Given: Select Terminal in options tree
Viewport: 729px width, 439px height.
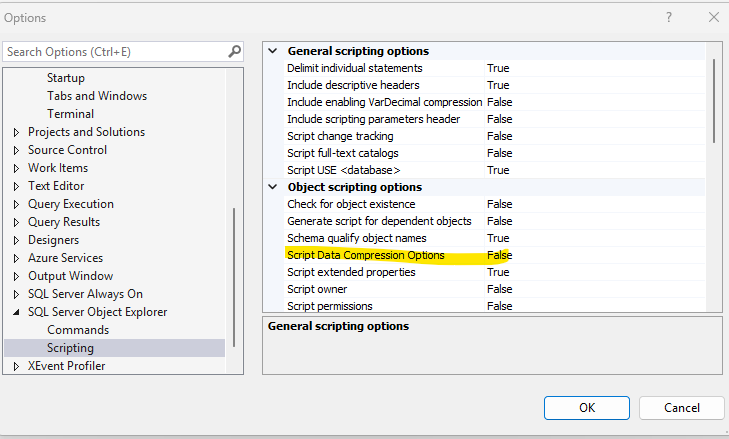Looking at the screenshot, I should click(x=70, y=114).
